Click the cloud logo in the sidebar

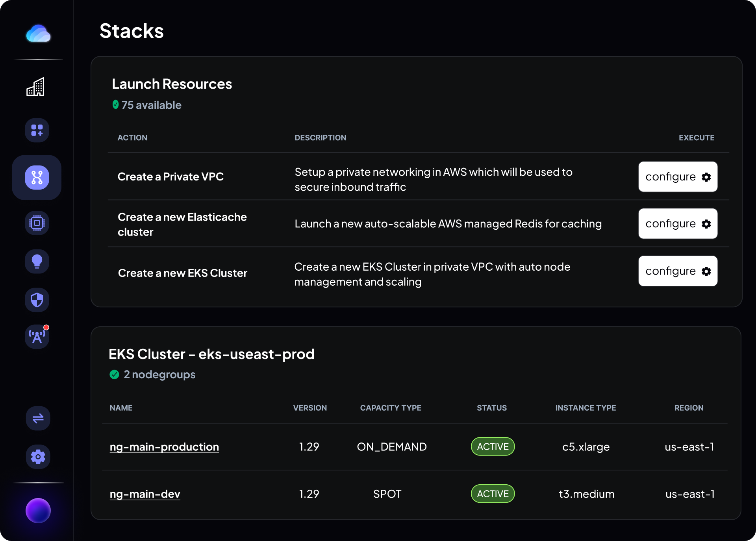(x=38, y=33)
